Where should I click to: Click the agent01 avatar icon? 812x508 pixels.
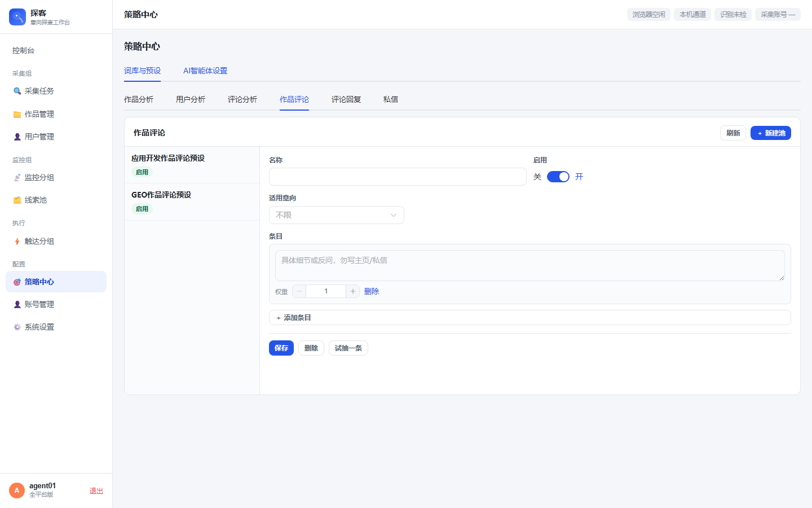[17, 491]
